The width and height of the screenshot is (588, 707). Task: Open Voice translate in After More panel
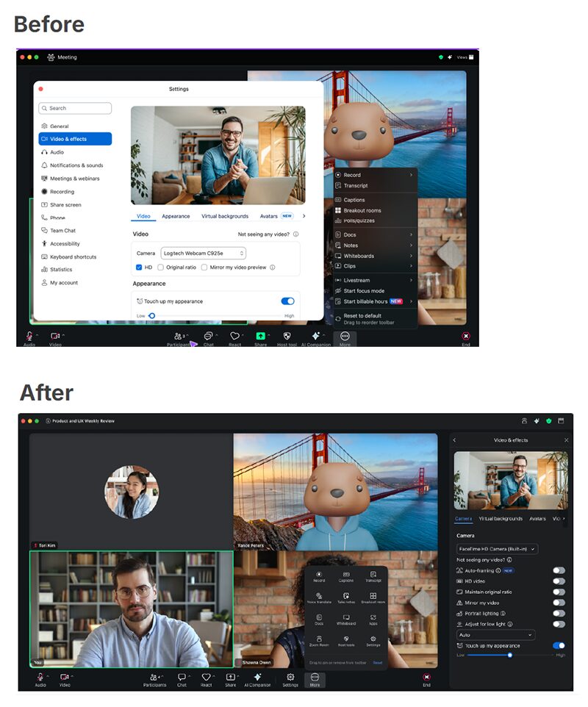coord(319,597)
